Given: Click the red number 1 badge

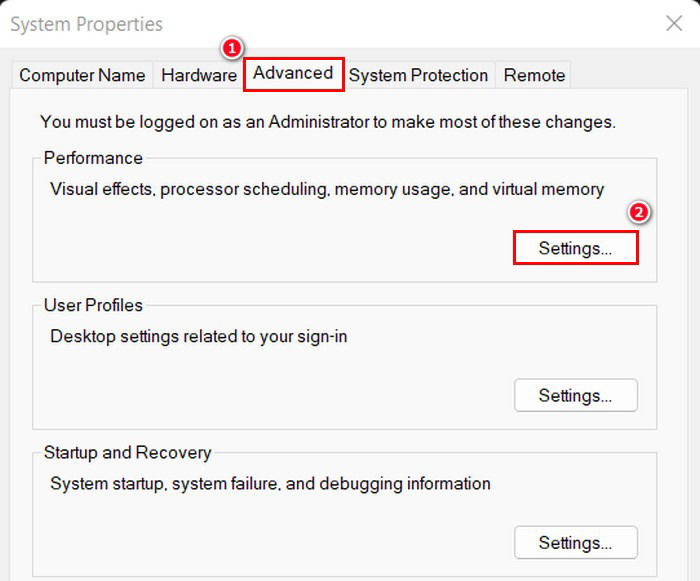Looking at the screenshot, I should [232, 48].
